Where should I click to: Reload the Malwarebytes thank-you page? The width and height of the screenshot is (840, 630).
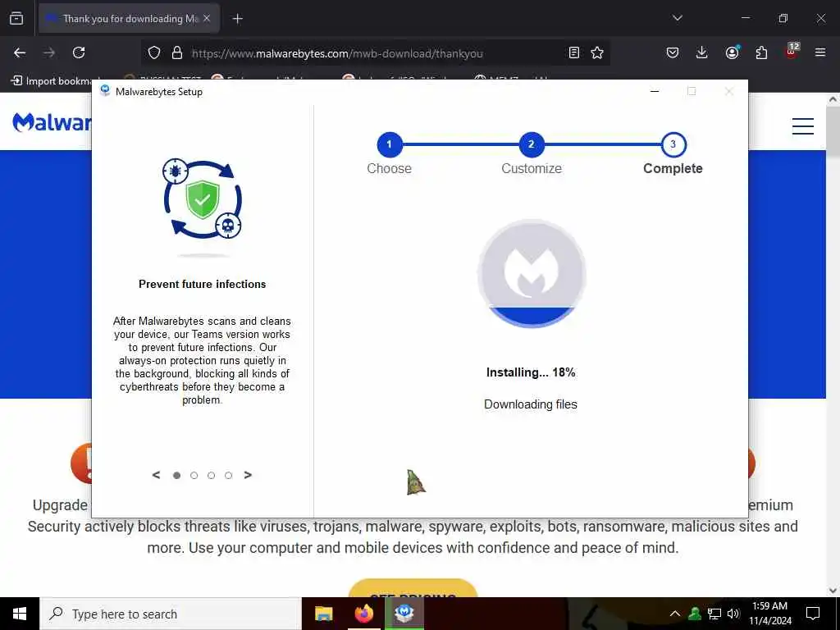[79, 52]
